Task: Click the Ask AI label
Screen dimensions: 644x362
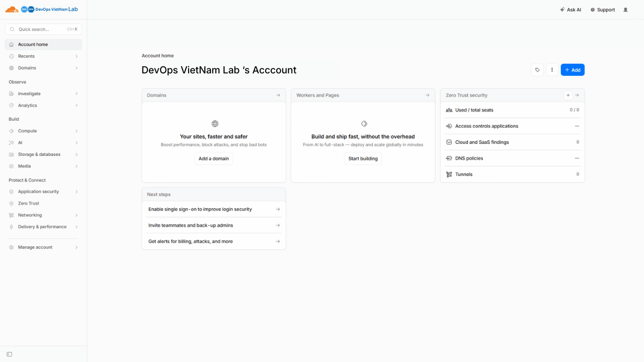Action: [x=574, y=10]
